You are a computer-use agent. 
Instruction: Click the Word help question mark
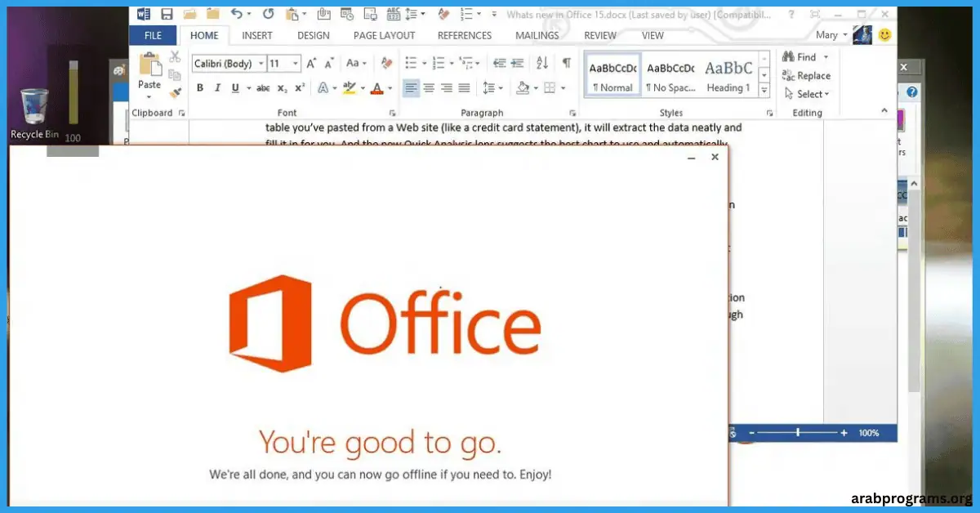(791, 14)
